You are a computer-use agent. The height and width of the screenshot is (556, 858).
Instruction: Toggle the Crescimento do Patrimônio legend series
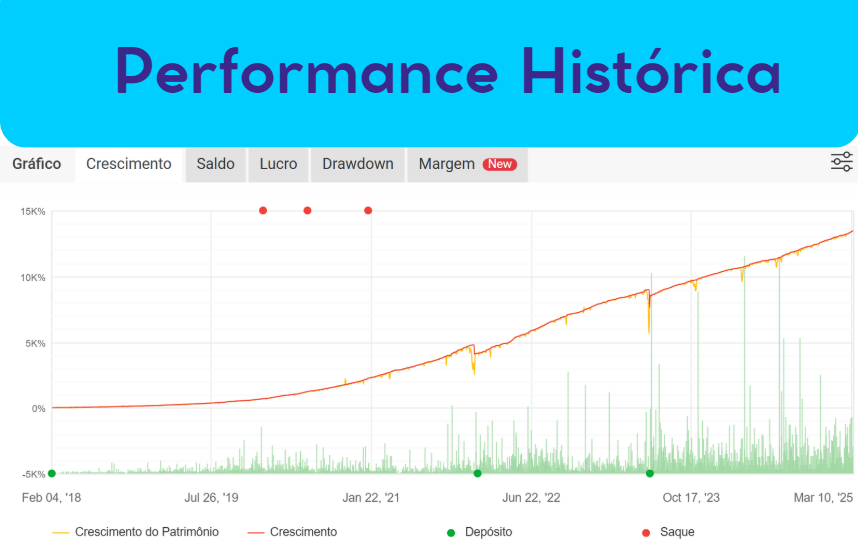click(x=135, y=532)
